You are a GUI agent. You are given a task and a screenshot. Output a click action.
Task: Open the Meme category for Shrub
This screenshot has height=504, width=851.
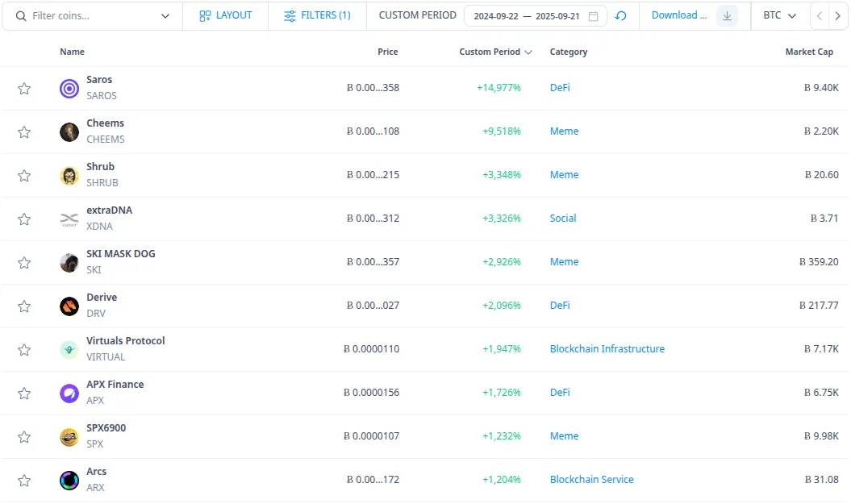(564, 175)
